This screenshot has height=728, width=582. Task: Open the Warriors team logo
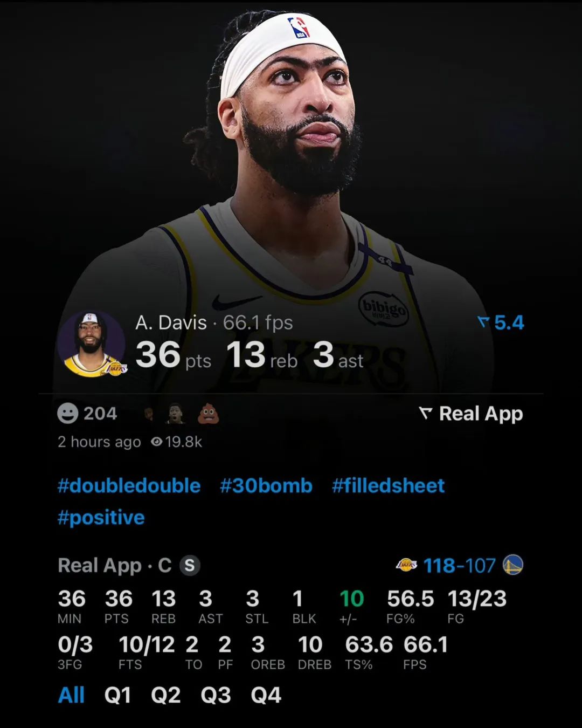[x=512, y=565]
